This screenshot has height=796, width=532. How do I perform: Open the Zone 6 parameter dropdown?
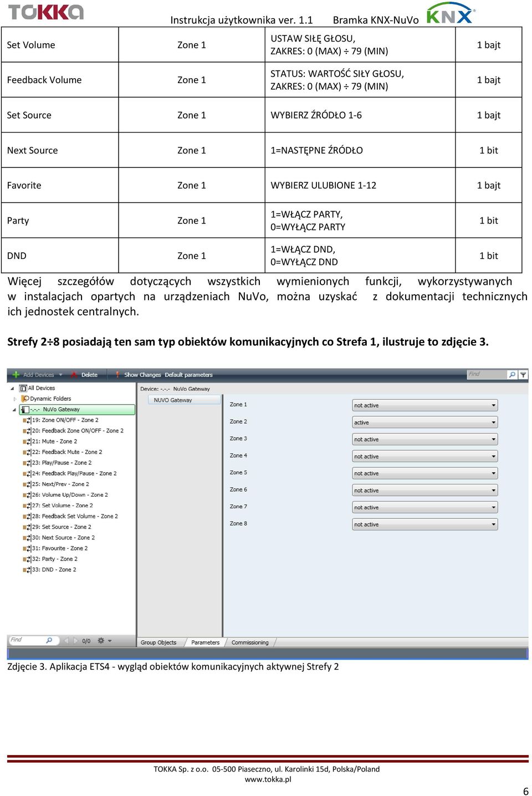(425, 491)
